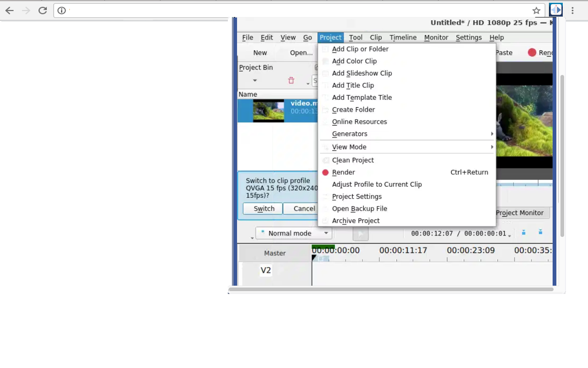Image resolution: width=588 pixels, height=368 pixels.
Task: Click the Name column header
Action: [x=248, y=94]
